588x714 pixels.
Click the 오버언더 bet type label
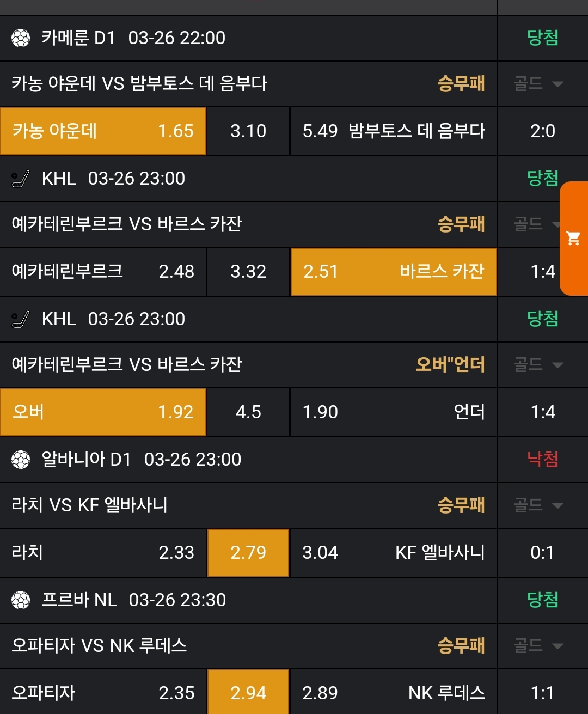click(x=450, y=365)
